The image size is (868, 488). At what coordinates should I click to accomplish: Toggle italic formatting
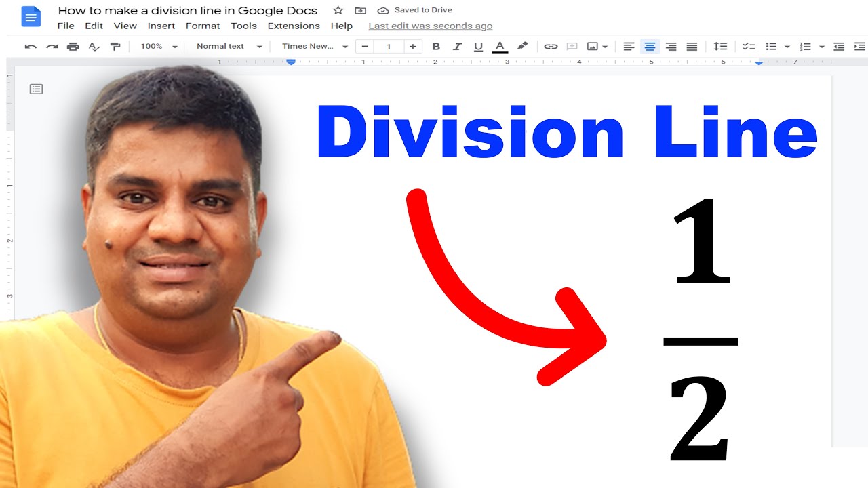click(457, 47)
